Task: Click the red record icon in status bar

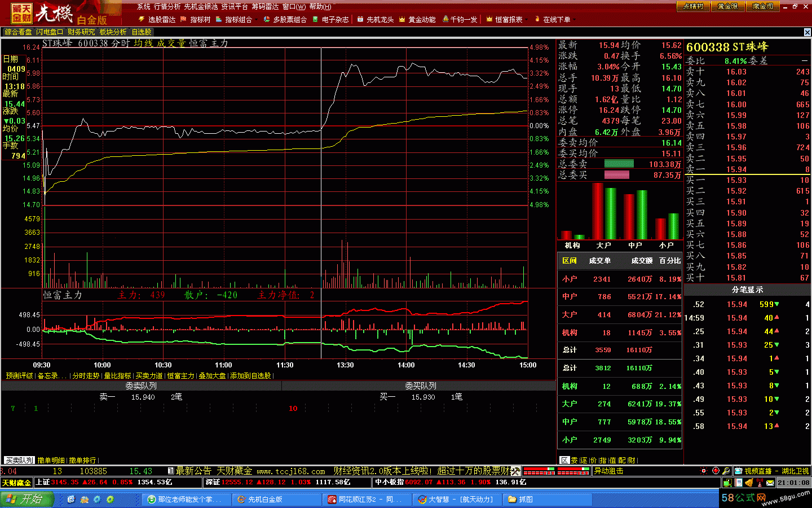Action: tap(716, 471)
